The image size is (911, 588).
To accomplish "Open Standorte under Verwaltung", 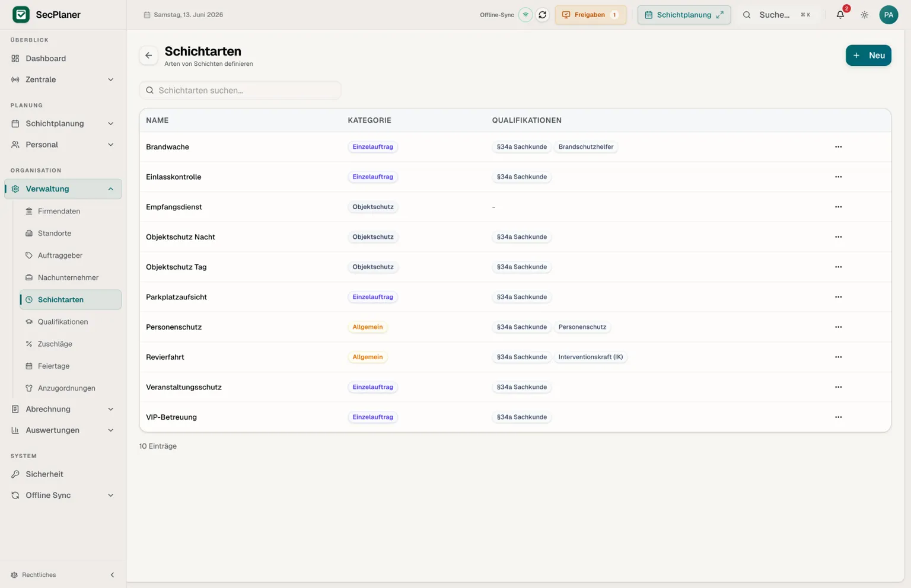I will (71, 234).
